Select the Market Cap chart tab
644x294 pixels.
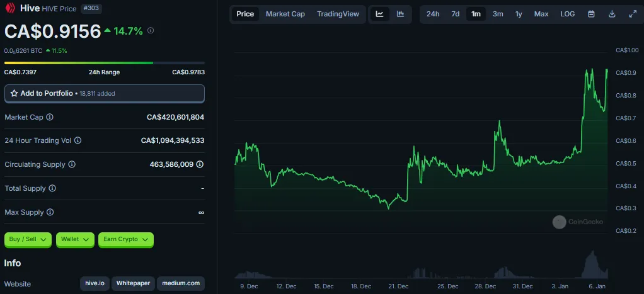click(285, 14)
